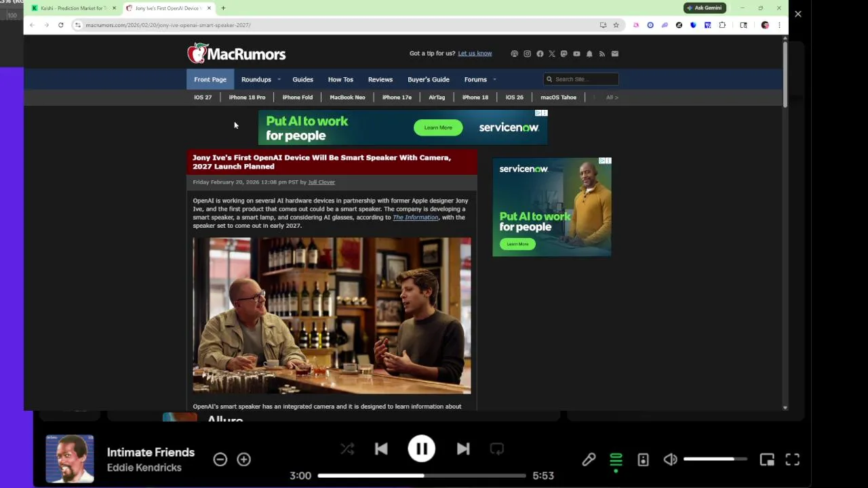868x488 pixels.
Task: Expand the Forums dropdown arrow
Action: (x=494, y=79)
